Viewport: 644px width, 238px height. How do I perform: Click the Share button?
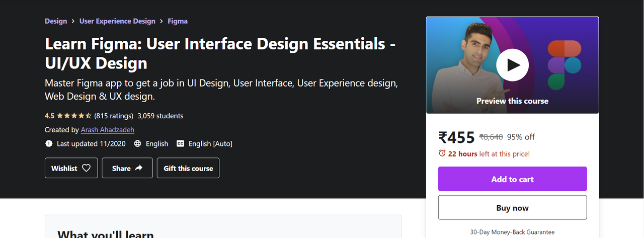tap(127, 168)
